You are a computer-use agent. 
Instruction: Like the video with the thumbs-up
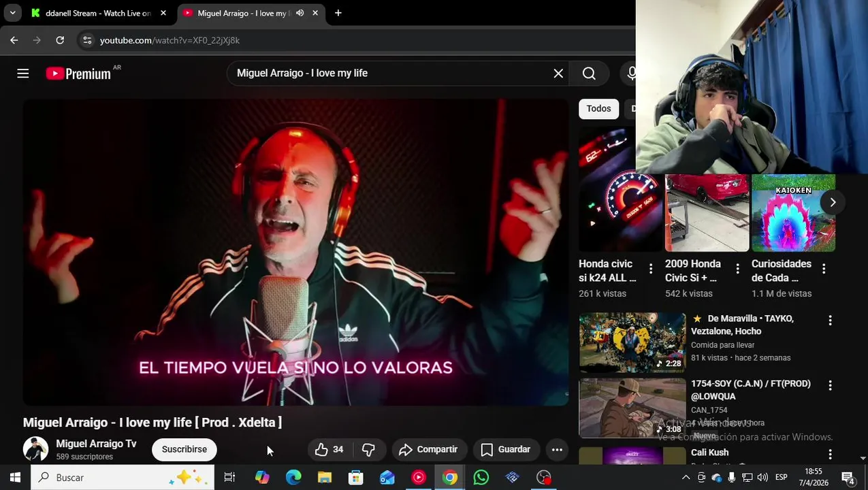(x=329, y=449)
